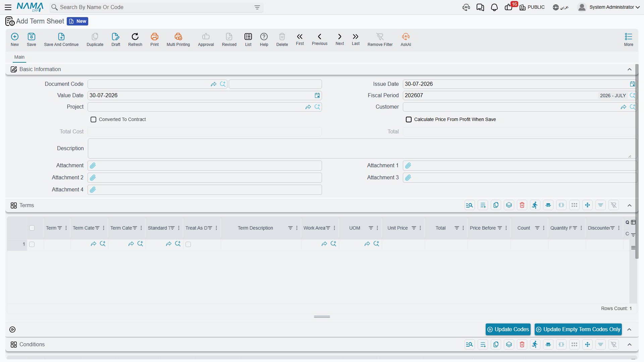Open the thumbs-up approvals icon with badge 16

click(x=508, y=7)
